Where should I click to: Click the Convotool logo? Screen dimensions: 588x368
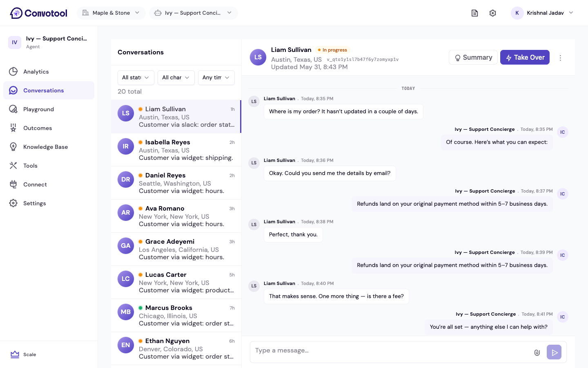coord(38,13)
